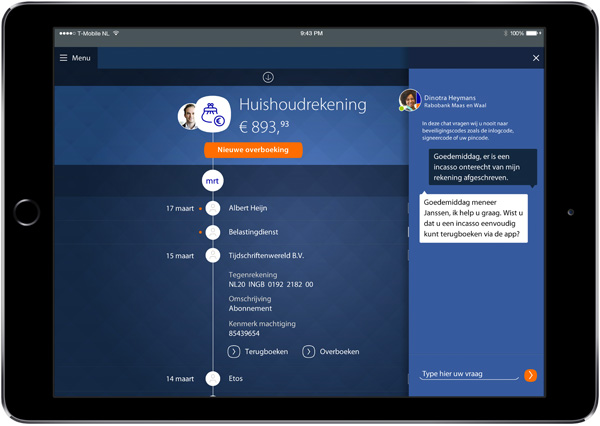Open the Etos transaction
600x426 pixels.
click(236, 379)
